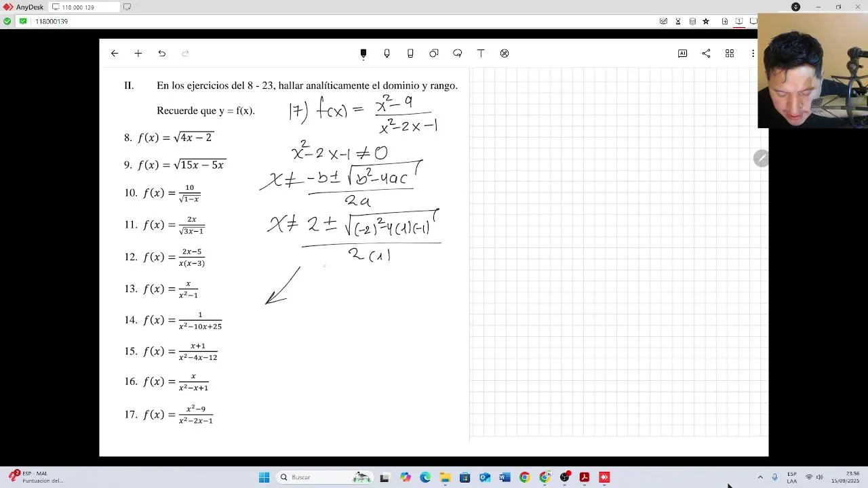Redo the undone stroke

185,54
